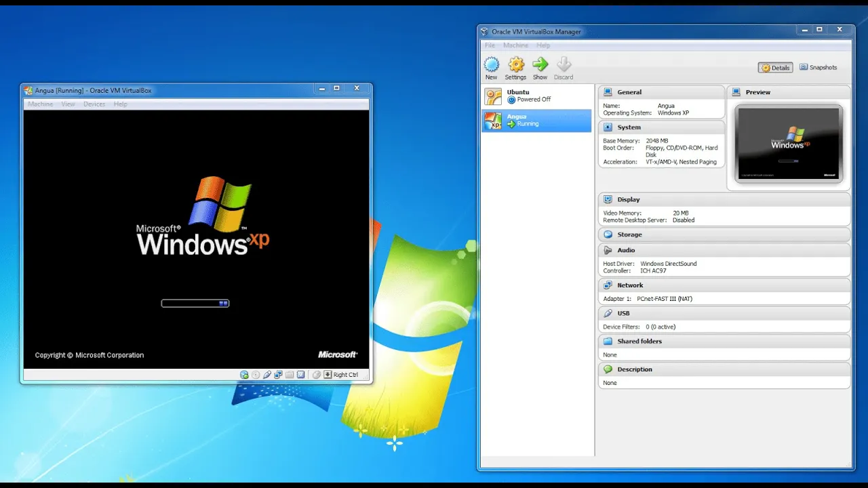Click the Network section icon
The width and height of the screenshot is (868, 488).
608,285
